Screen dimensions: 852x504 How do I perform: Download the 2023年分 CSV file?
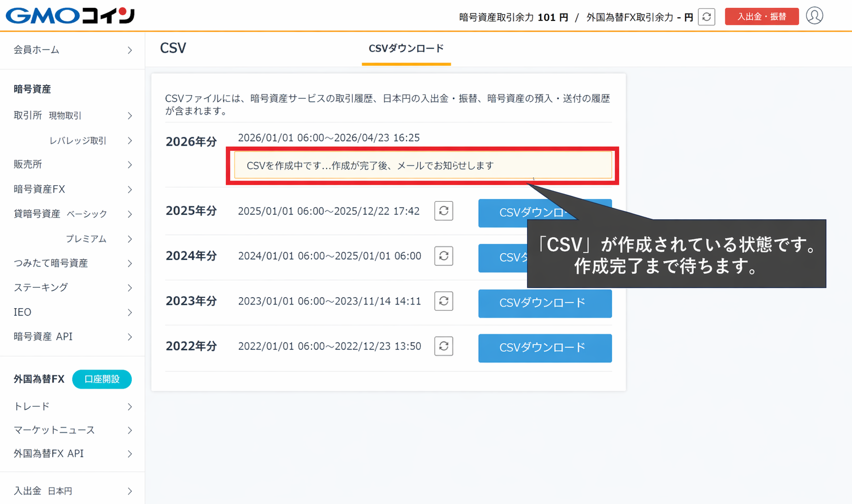click(x=545, y=303)
